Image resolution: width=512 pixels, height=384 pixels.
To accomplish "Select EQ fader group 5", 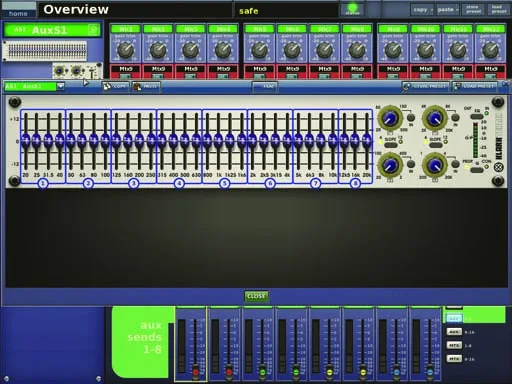I will pos(225,183).
